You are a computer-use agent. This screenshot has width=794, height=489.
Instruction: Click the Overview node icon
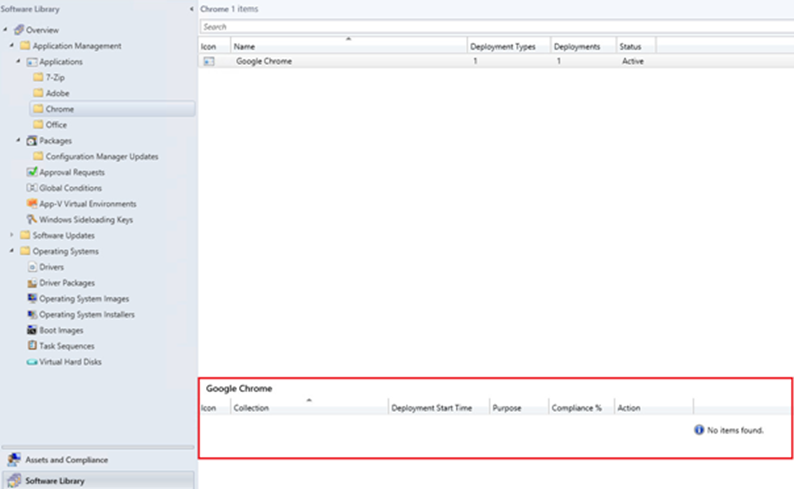[x=19, y=30]
